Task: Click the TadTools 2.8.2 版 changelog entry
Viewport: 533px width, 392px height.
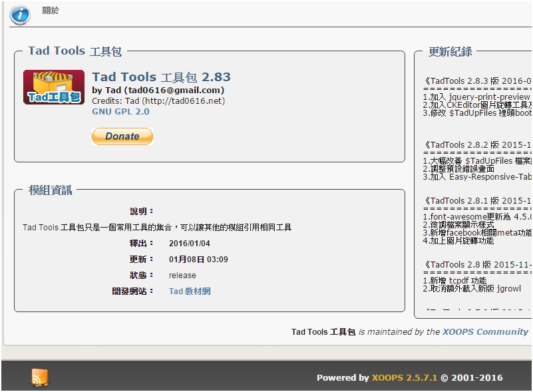Action: pyautogui.click(x=477, y=145)
